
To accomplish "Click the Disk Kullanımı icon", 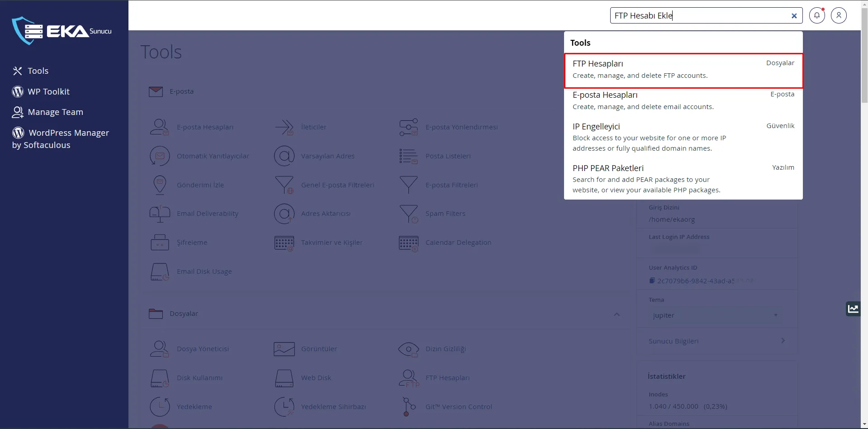I will pos(160,378).
